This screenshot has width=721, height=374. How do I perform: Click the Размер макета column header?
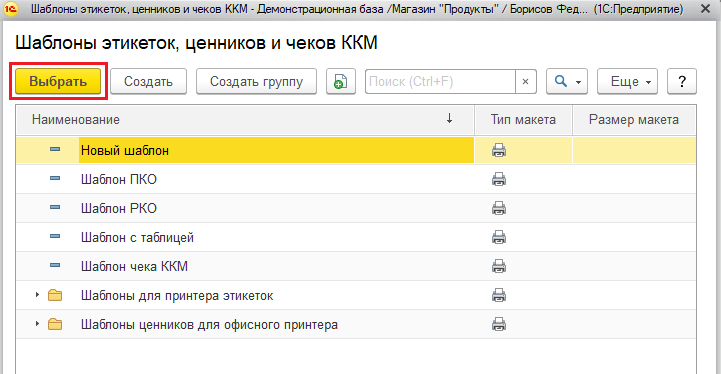click(634, 120)
